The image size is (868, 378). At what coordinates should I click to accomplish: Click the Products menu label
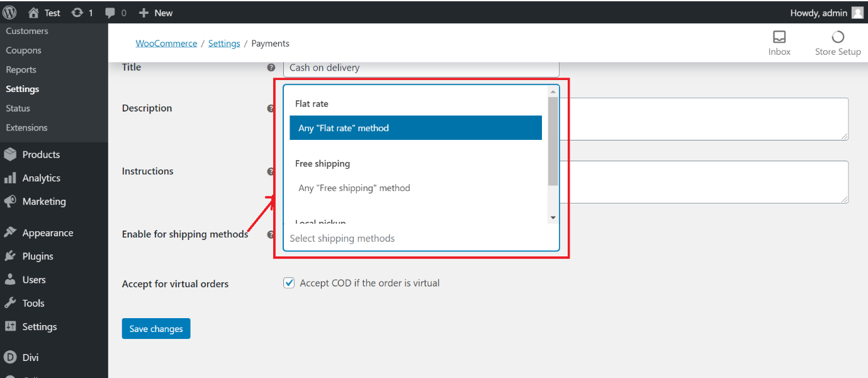[x=42, y=154]
